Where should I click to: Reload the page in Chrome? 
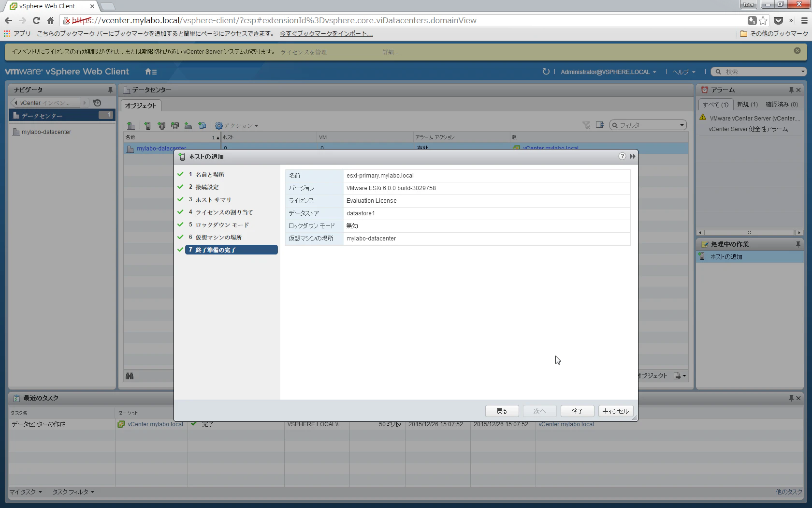[x=36, y=20]
